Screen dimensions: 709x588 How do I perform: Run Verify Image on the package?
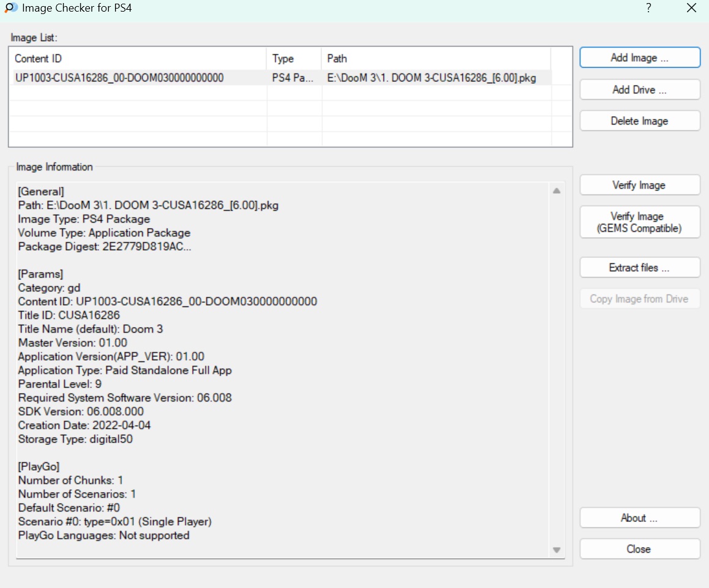(x=639, y=185)
